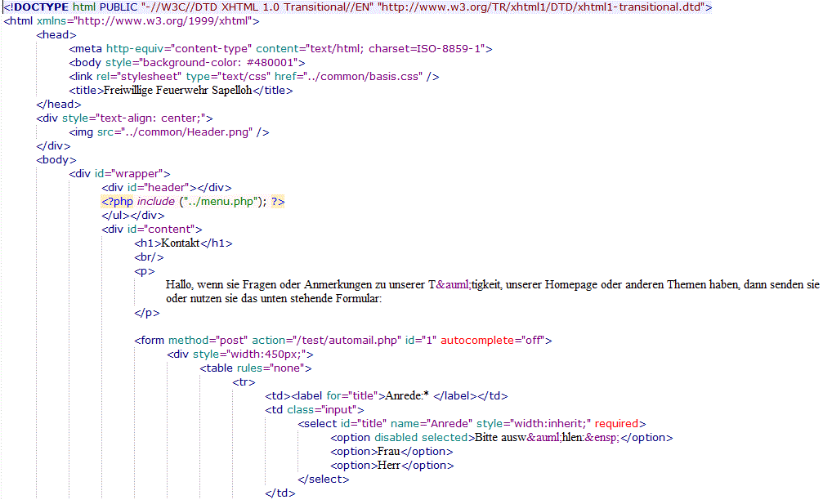Screen dimensions: 823x504
Task: Click the Frau option text
Action: pos(389,452)
